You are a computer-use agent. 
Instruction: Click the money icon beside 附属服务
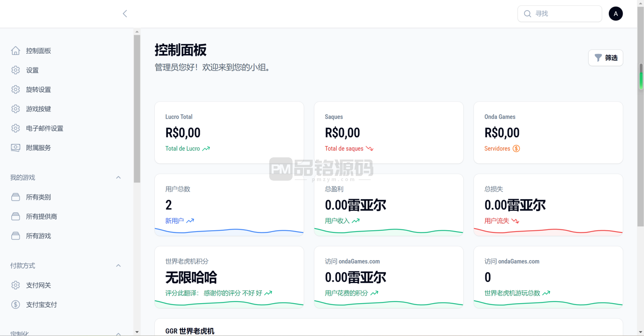[x=16, y=148]
